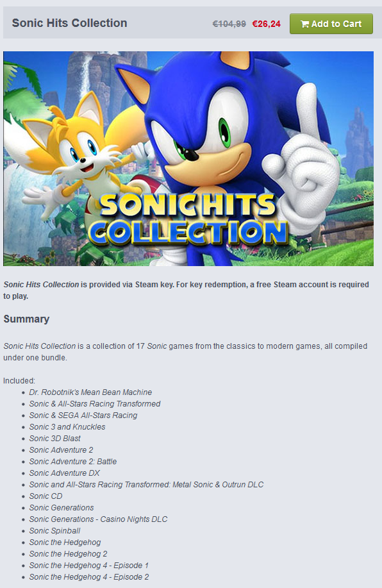The height and width of the screenshot is (588, 382).
Task: Click Sonic Adventure 2: Battle entry
Action: [x=72, y=462]
